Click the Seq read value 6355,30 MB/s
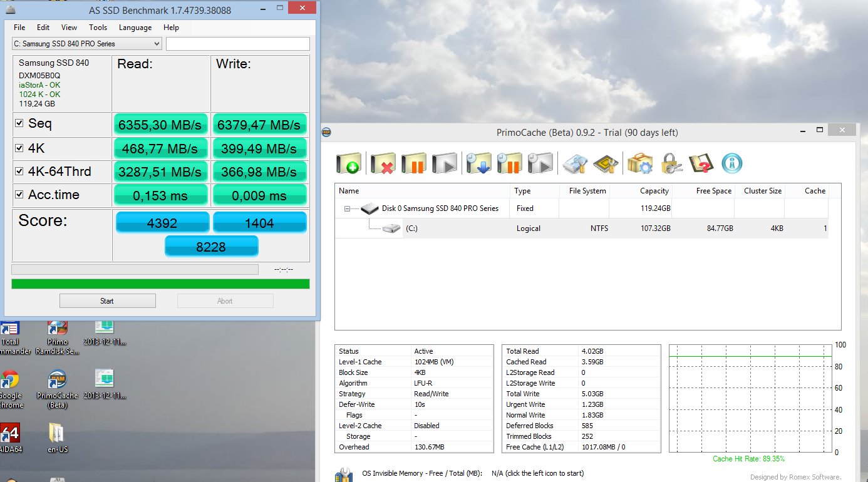868x482 pixels. click(x=160, y=125)
